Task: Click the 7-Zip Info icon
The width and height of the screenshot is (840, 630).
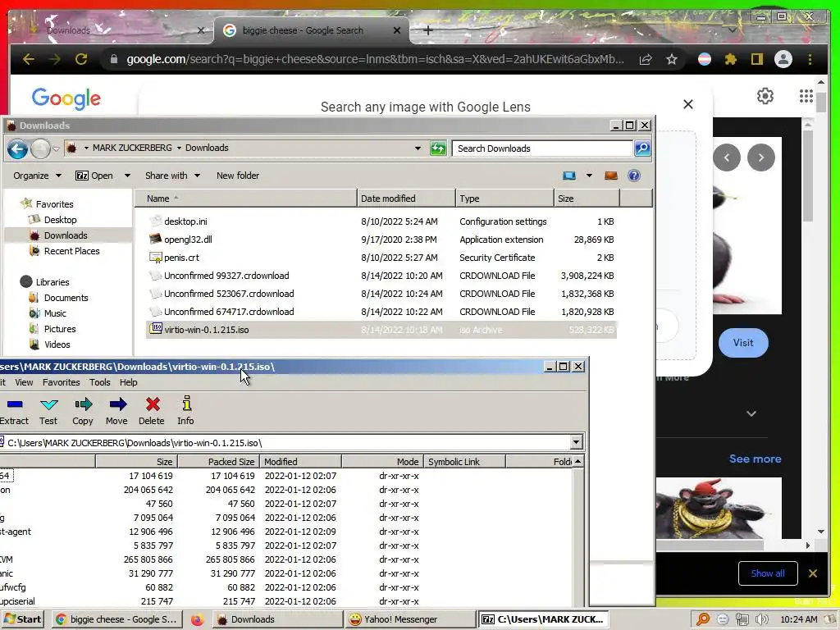Action: tap(186, 404)
